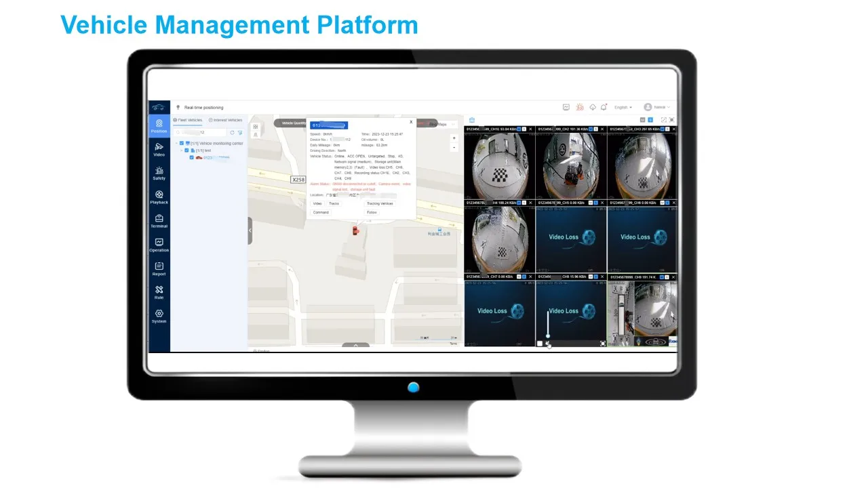Go to Playback in the sidebar
The width and height of the screenshot is (868, 488).
[159, 197]
